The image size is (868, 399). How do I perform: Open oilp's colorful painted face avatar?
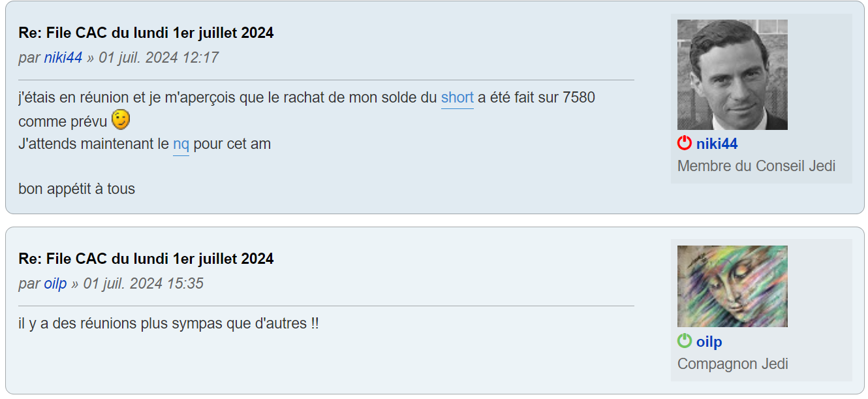732,286
